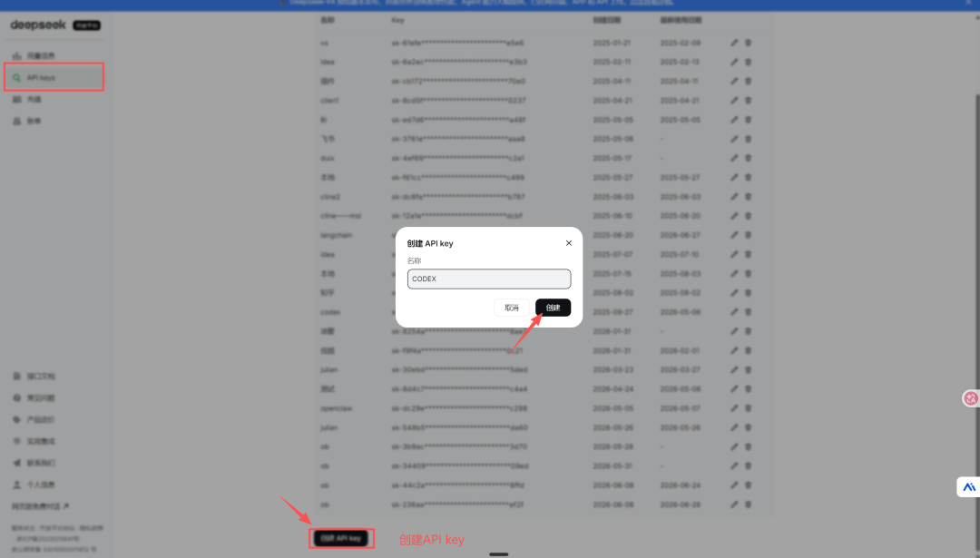Viewport: 980px width, 558px height.
Task: Delete the cline2 key
Action: click(748, 196)
